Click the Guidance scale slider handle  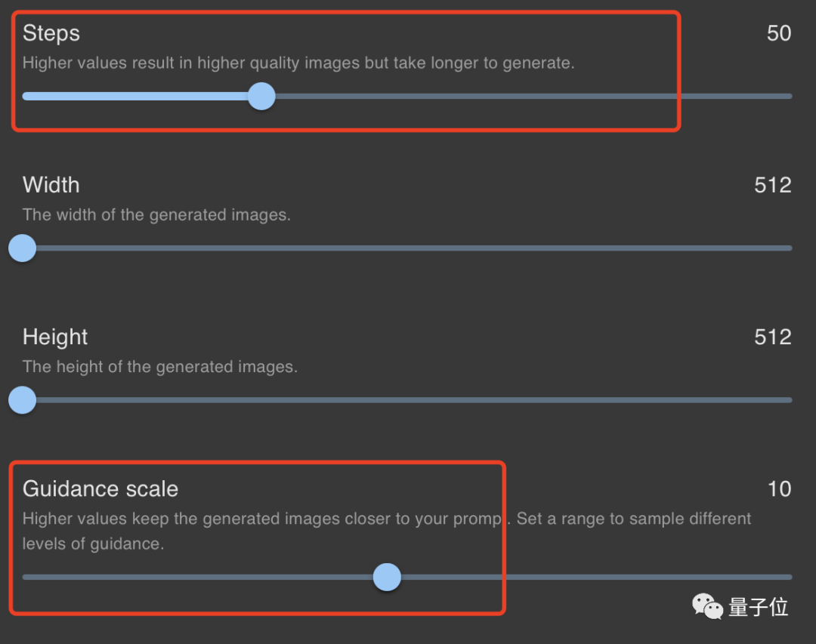point(387,578)
